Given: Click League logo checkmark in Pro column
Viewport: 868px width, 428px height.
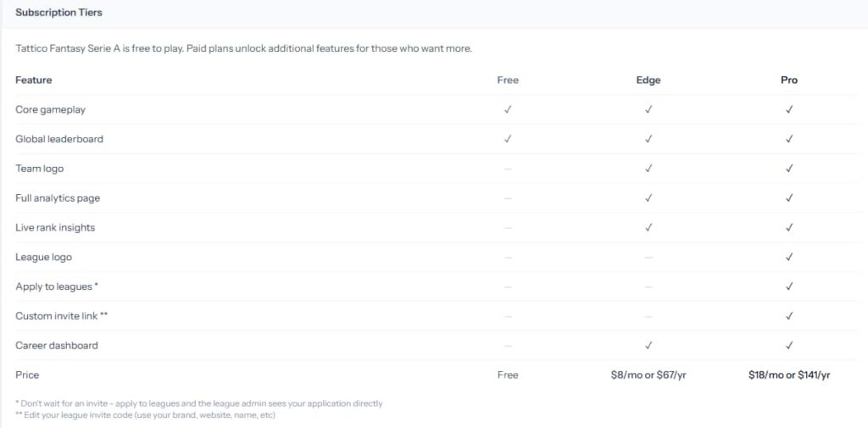Looking at the screenshot, I should [x=789, y=257].
